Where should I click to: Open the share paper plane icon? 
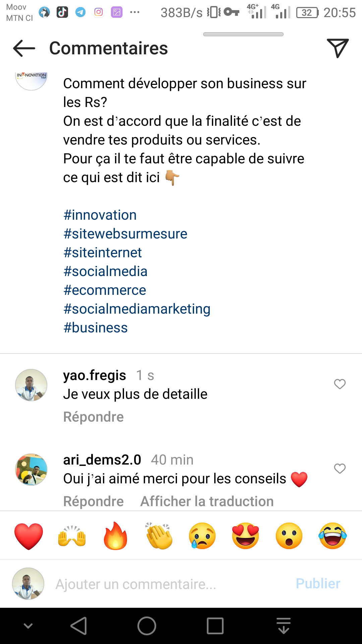tap(338, 48)
